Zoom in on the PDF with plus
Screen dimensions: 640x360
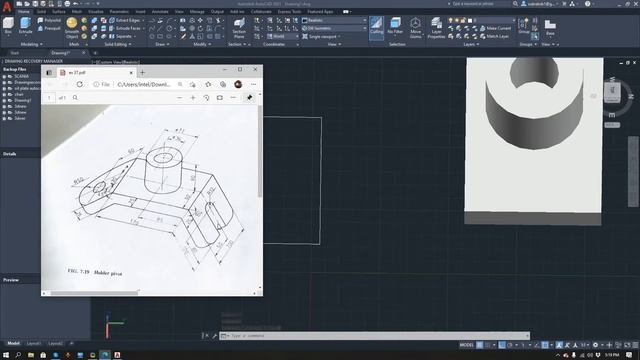pyautogui.click(x=193, y=98)
